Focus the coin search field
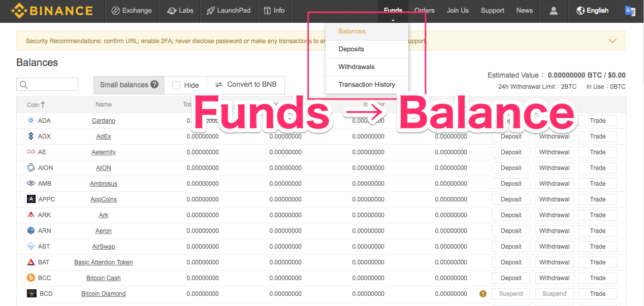Screen dimensions: 644x306 pos(47,84)
